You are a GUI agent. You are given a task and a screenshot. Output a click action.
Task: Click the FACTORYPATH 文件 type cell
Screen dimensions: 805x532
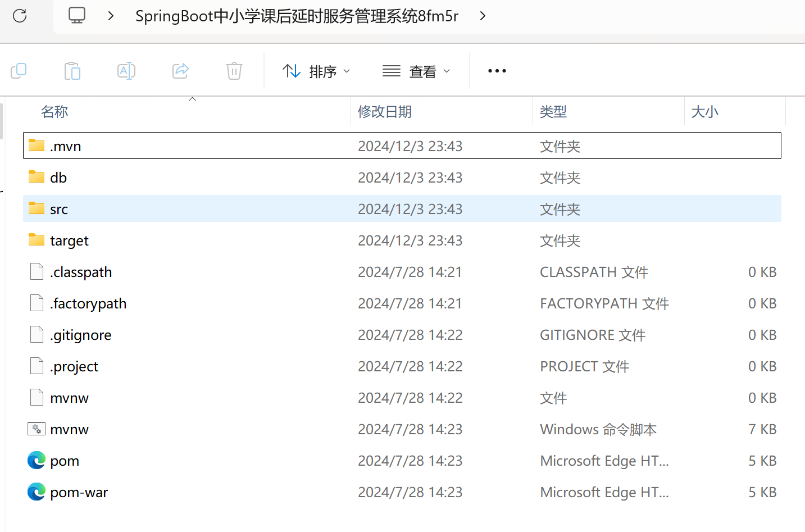[x=604, y=304]
